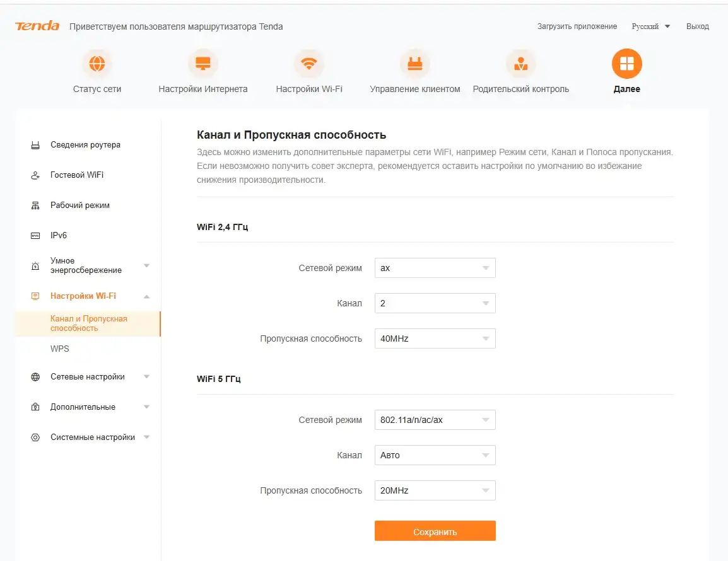
Task: Open Client Management router icon
Action: (415, 64)
